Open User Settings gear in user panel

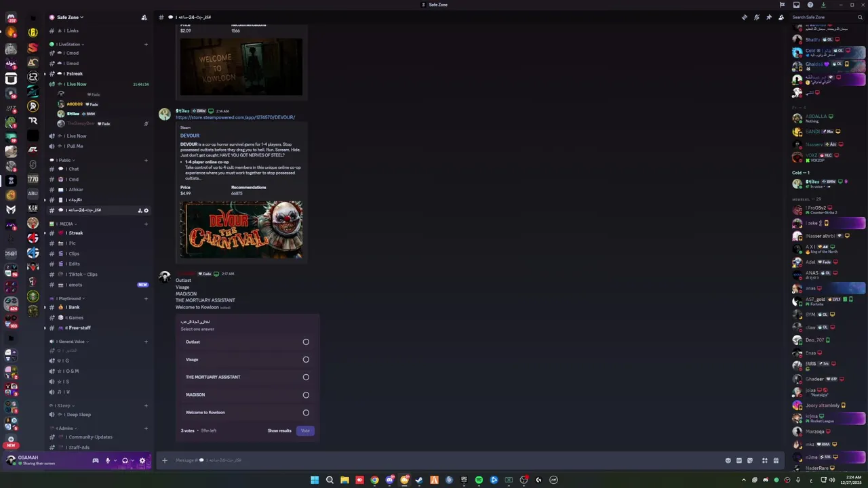pos(142,461)
